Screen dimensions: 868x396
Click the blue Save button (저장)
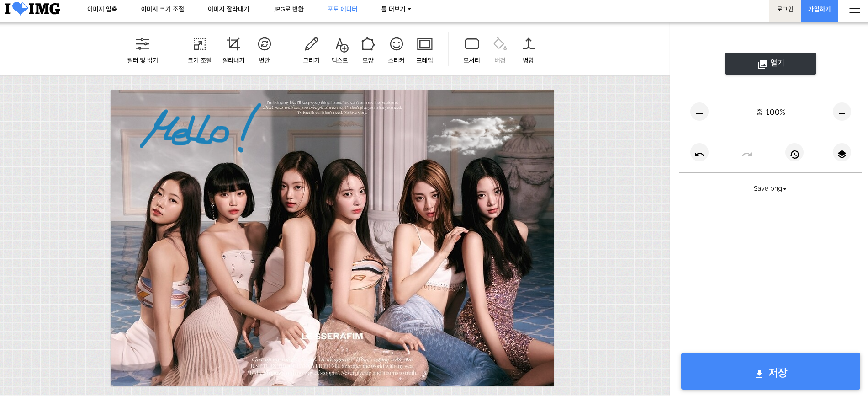(771, 371)
